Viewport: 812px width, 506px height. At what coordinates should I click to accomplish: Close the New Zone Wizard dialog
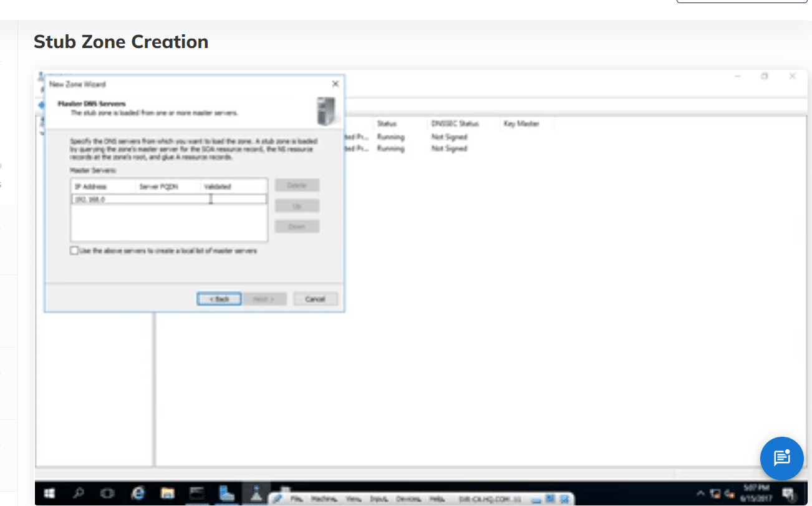335,84
